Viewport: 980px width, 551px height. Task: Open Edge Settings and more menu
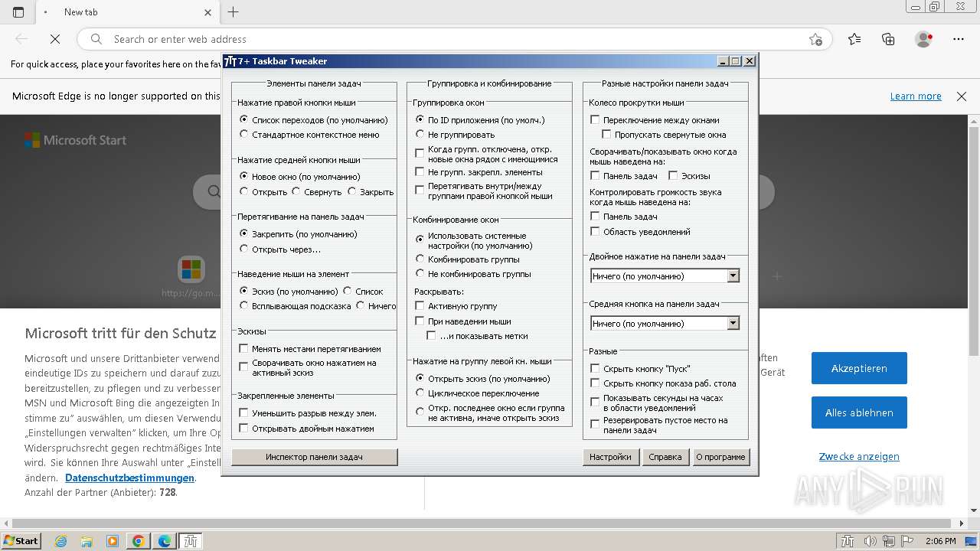(959, 39)
